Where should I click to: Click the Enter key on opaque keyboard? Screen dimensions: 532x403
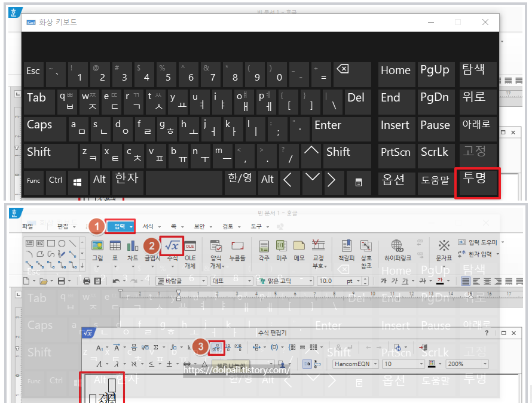pos(341,129)
